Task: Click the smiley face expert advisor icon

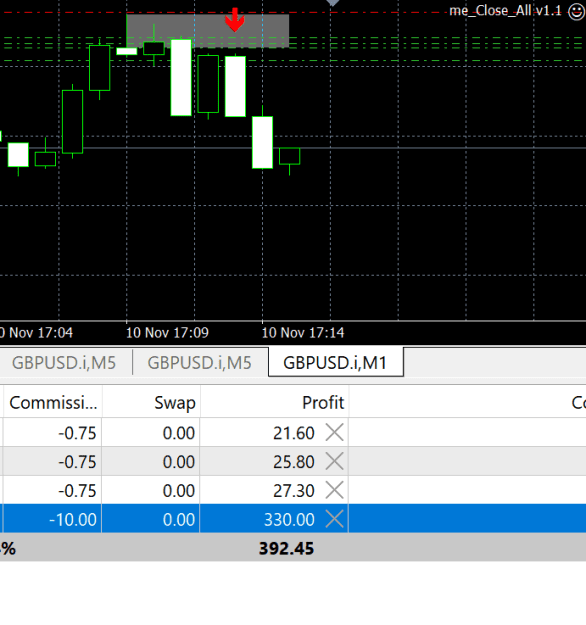Action: coord(576,12)
